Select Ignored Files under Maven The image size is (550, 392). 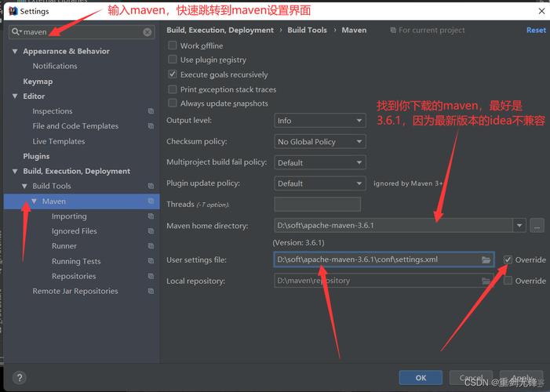pyautogui.click(x=75, y=231)
